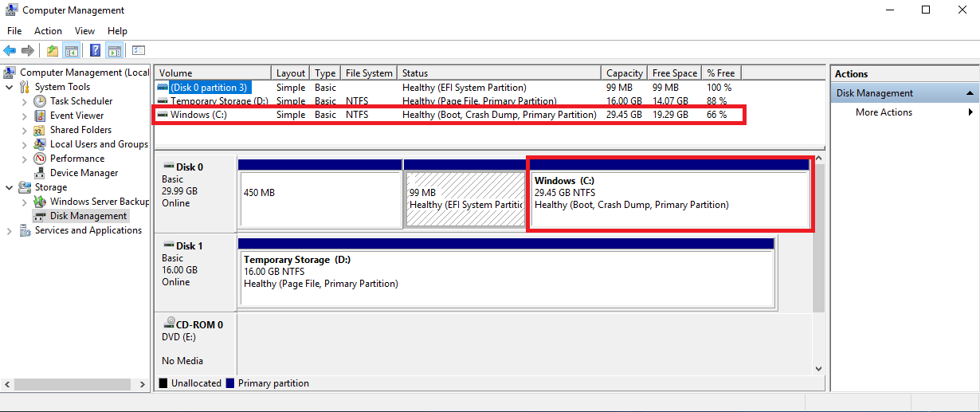
Task: Open the File menu
Action: pyautogui.click(x=14, y=31)
